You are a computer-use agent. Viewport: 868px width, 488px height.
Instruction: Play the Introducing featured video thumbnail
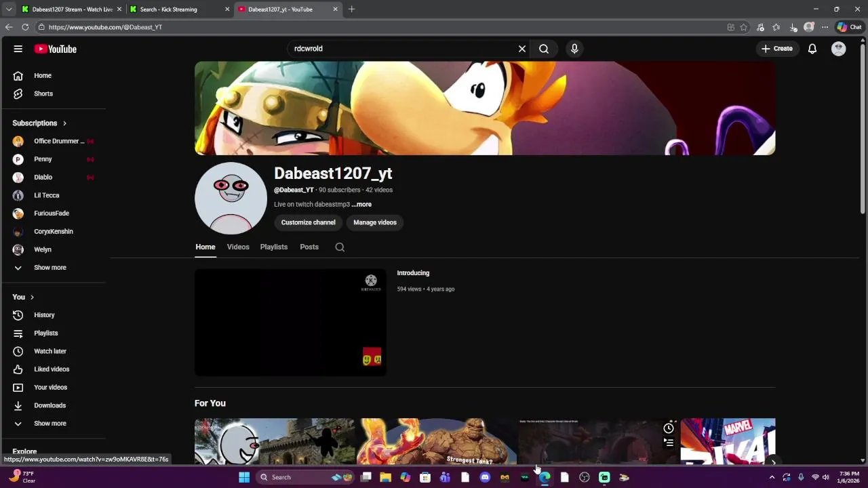(290, 323)
